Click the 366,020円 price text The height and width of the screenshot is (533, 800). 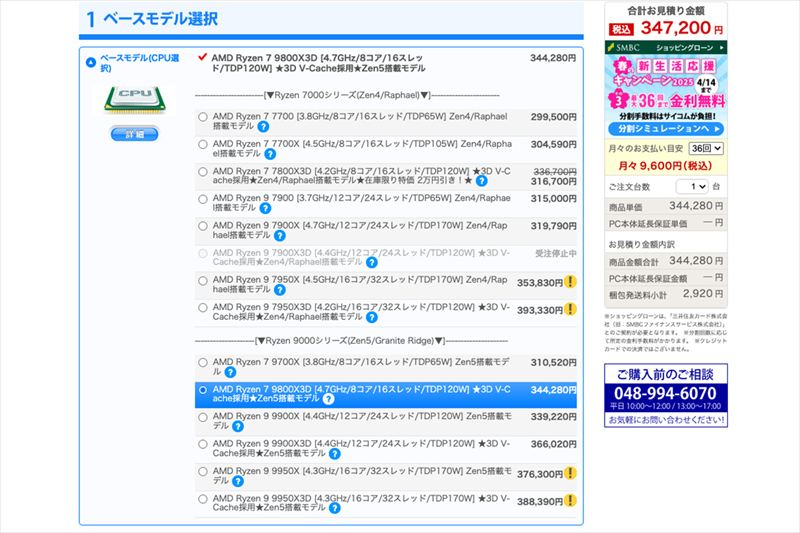click(554, 444)
